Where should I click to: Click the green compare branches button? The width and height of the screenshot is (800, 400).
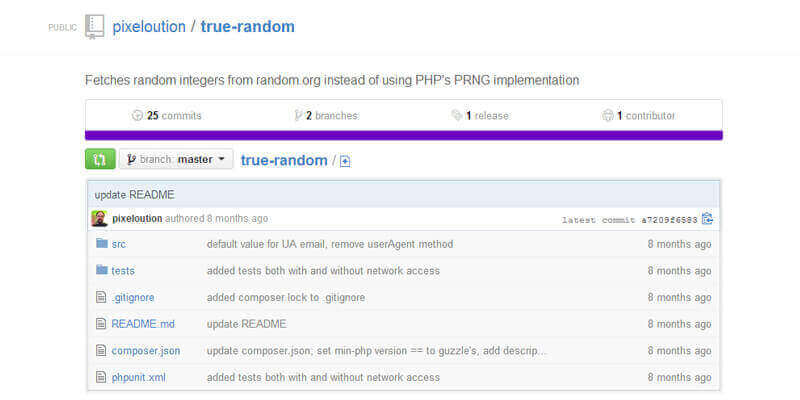pos(100,159)
